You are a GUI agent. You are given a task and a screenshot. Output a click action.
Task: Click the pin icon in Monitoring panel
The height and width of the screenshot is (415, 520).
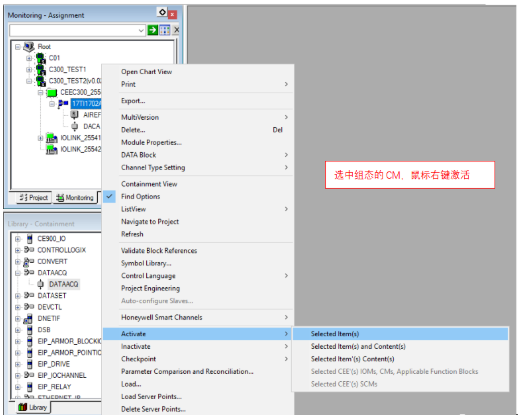[162, 12]
